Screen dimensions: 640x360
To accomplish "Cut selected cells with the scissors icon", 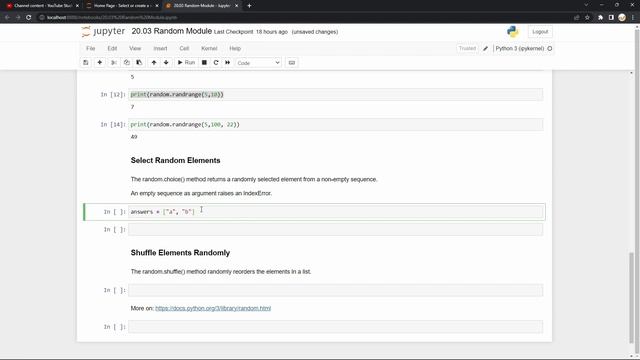I will click(x=114, y=62).
